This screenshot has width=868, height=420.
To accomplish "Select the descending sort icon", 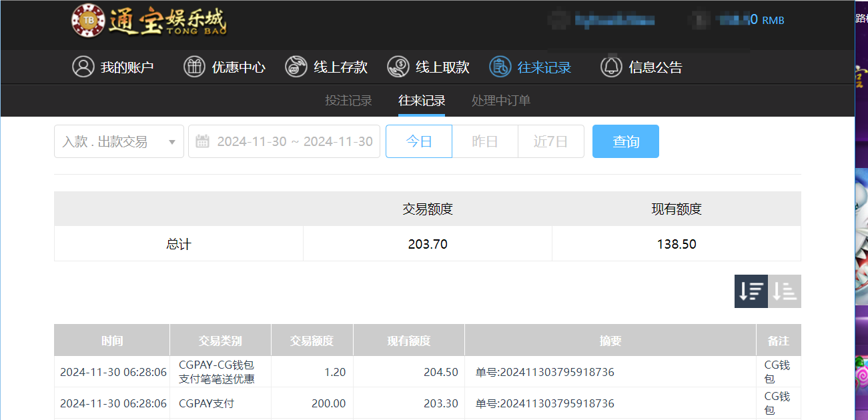I will click(751, 291).
